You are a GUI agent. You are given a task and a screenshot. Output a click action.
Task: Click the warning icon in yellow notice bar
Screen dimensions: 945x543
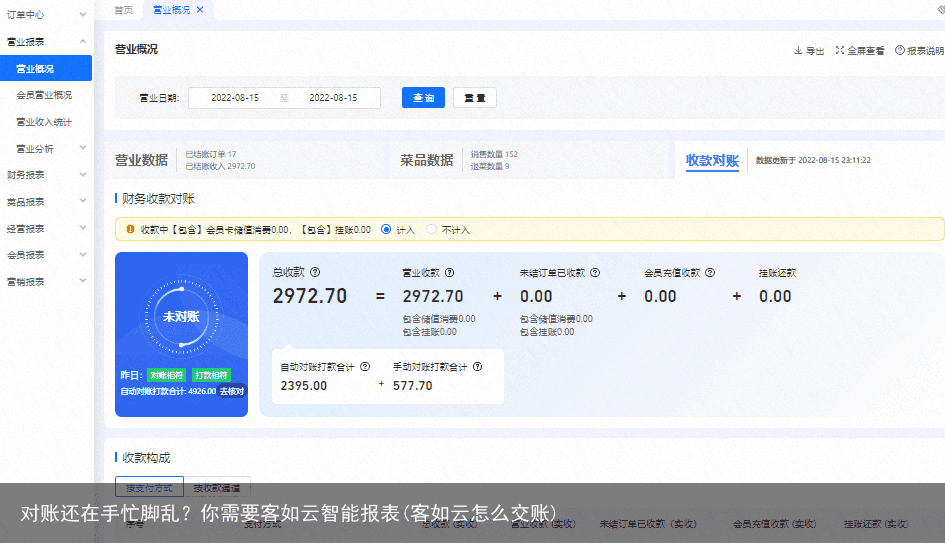tap(130, 230)
